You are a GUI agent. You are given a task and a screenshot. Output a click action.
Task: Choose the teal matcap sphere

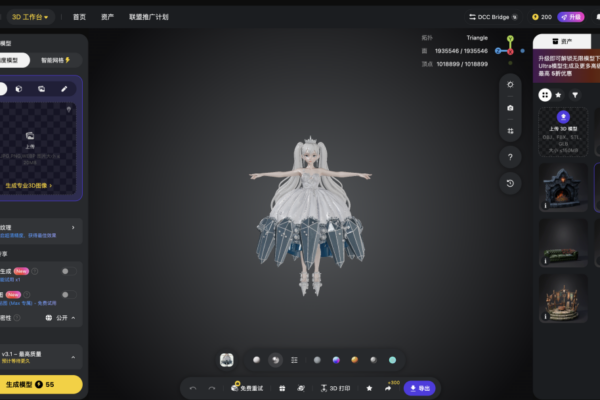click(x=392, y=360)
